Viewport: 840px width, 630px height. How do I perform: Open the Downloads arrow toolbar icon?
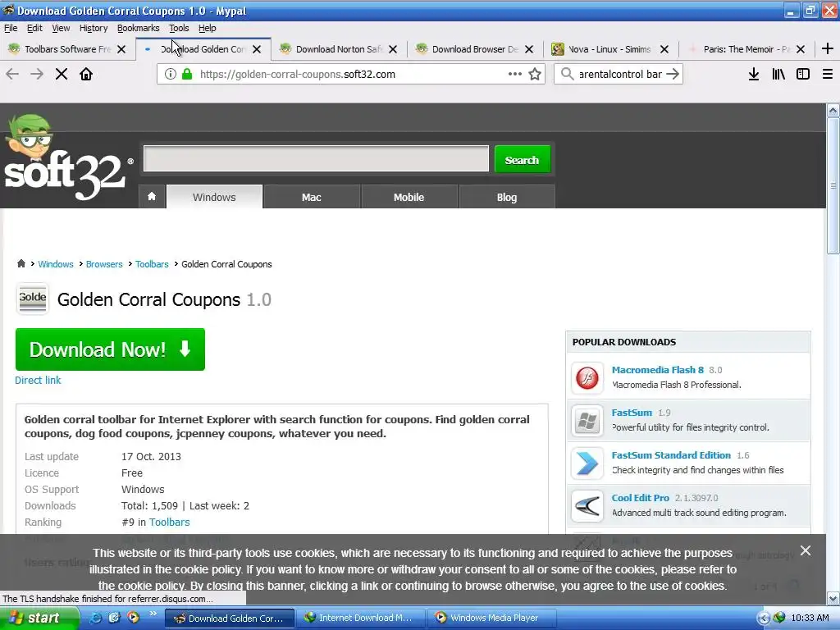pos(754,74)
